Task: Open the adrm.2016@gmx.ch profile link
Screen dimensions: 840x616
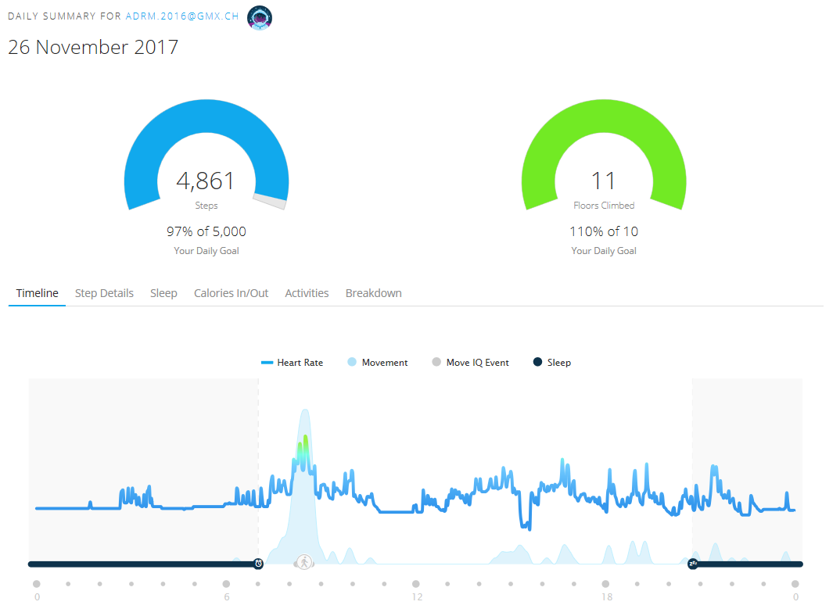Action: tap(182, 16)
